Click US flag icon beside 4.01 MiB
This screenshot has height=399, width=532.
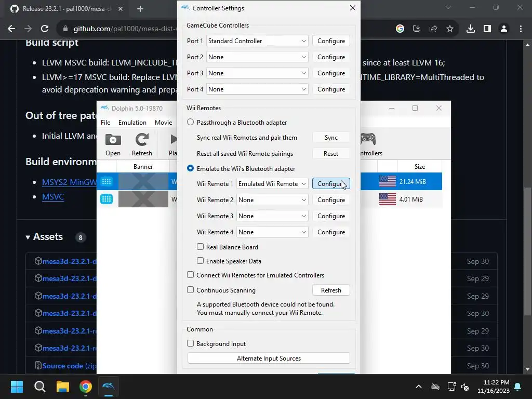tap(387, 199)
